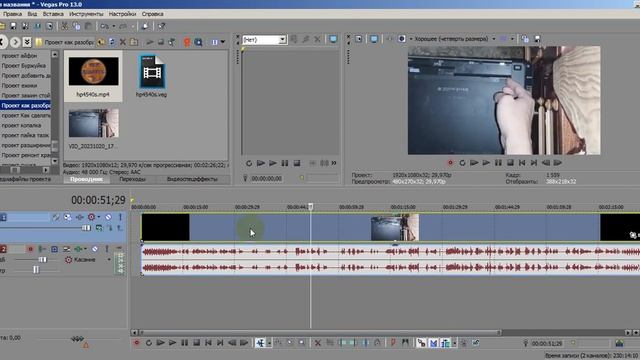Click the Copy toolbar icon

click(76, 26)
